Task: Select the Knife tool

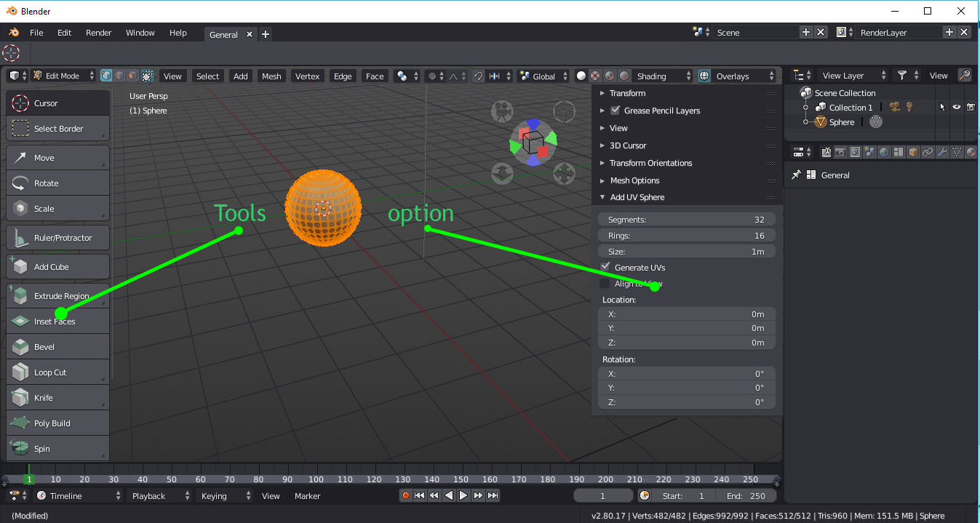Action: tap(58, 398)
